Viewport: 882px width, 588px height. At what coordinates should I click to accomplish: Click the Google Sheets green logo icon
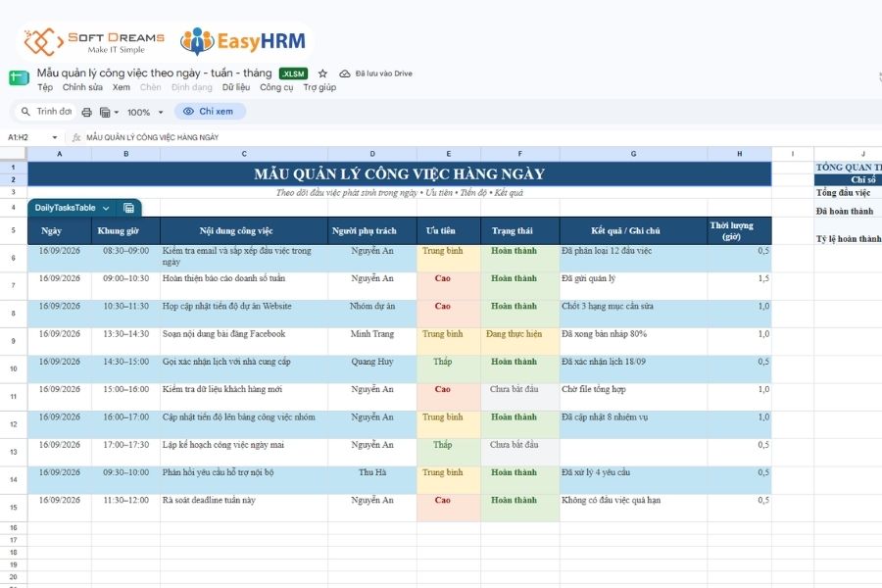(x=19, y=77)
